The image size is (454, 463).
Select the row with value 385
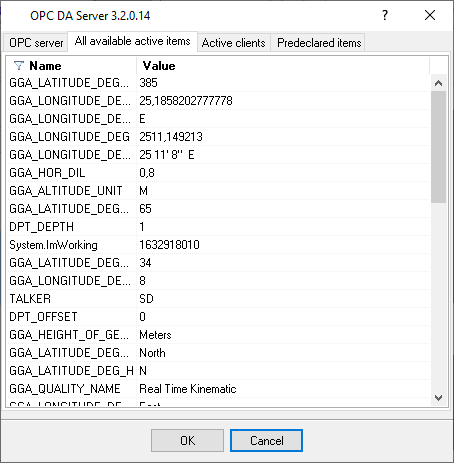point(219,83)
